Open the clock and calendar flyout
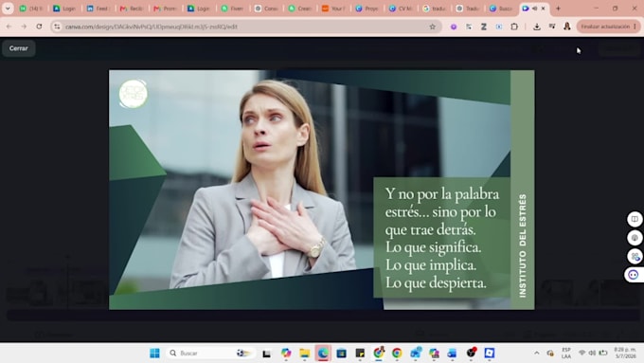This screenshot has height=363, width=644. coord(625,354)
